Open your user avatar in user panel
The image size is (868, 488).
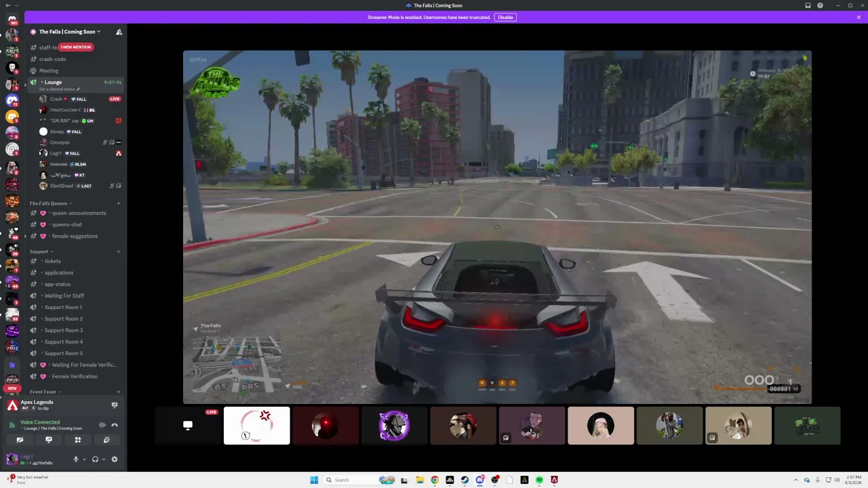point(12,460)
